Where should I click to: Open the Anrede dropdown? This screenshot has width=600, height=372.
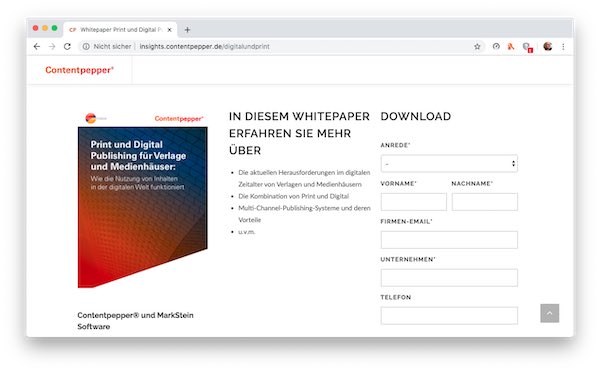click(449, 163)
